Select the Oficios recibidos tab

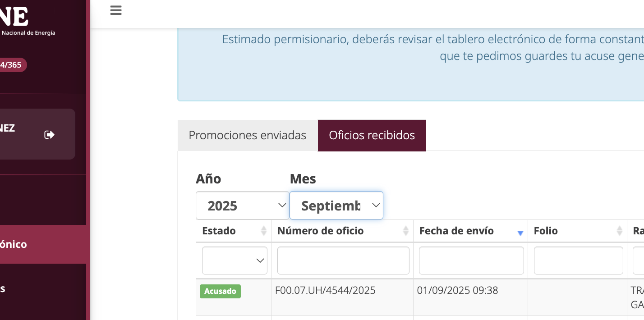pyautogui.click(x=372, y=135)
